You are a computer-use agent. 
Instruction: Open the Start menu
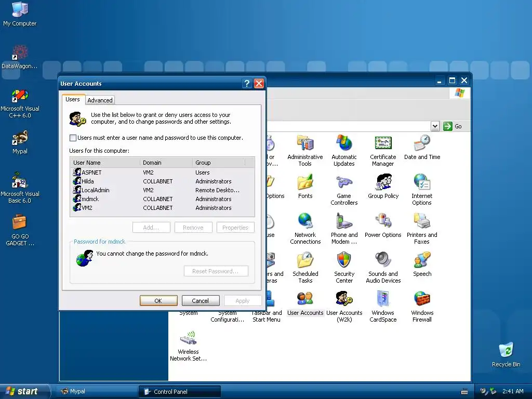24,391
